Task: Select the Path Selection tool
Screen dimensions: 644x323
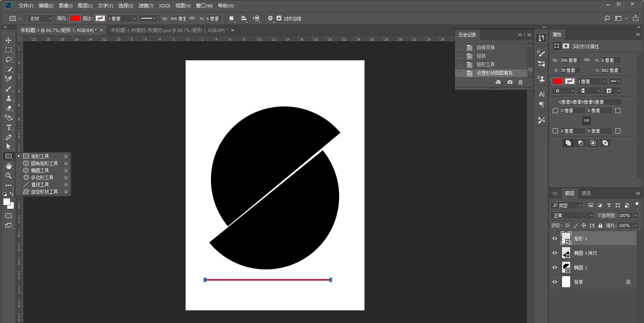Action: click(x=8, y=147)
